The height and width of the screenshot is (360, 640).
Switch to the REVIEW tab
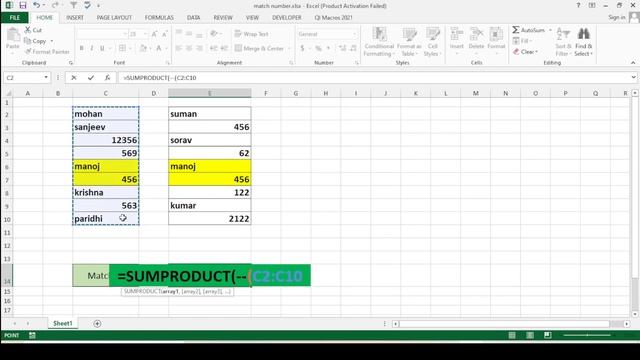(223, 18)
